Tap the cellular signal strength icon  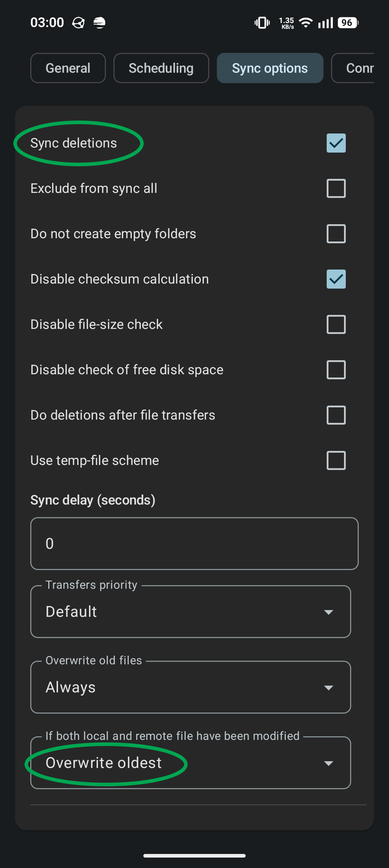[x=326, y=23]
